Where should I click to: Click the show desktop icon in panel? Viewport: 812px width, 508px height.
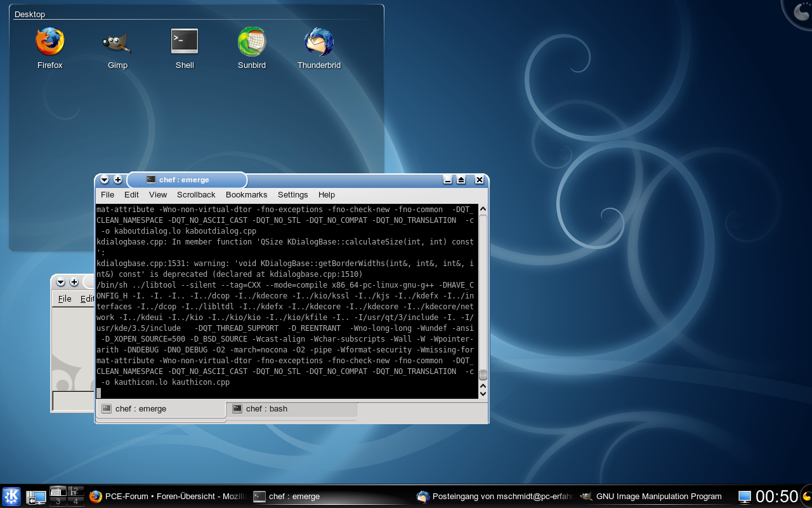[36, 497]
